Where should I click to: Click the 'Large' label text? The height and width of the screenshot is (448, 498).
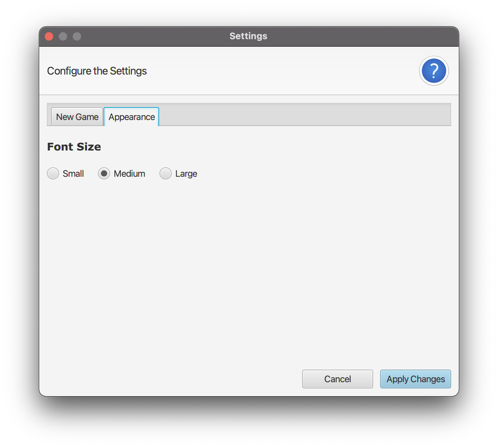186,173
